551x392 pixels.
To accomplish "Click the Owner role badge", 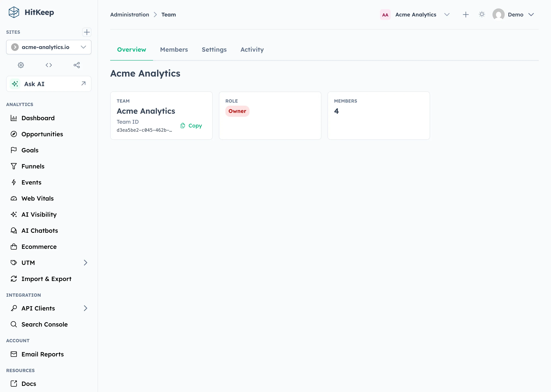I will (237, 111).
